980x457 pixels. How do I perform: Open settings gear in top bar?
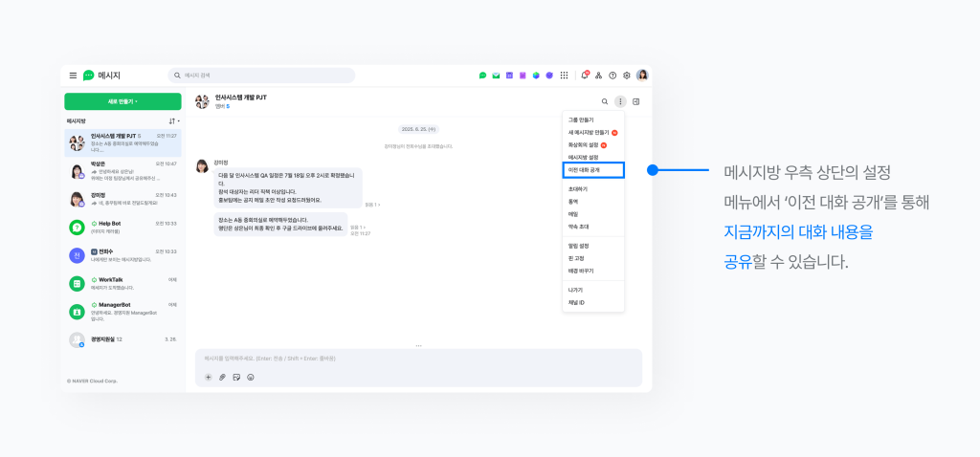click(x=627, y=76)
